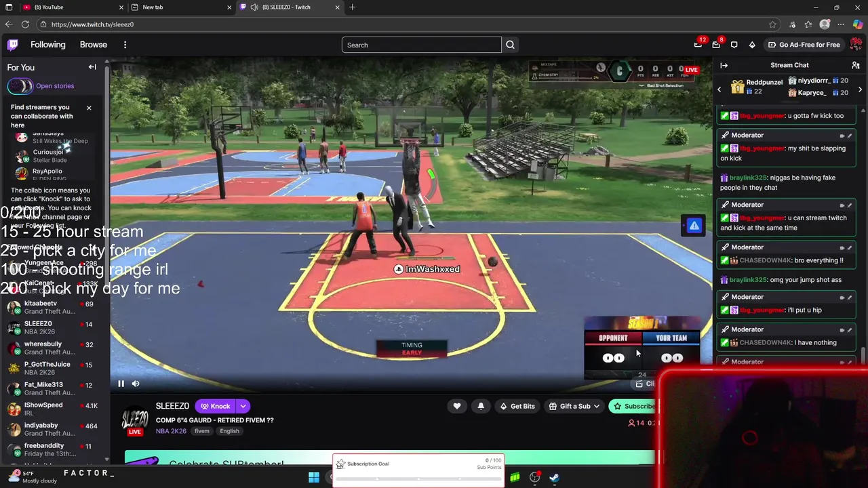Collapse the For You sidebar
This screenshot has width=868, height=488.
coord(92,67)
